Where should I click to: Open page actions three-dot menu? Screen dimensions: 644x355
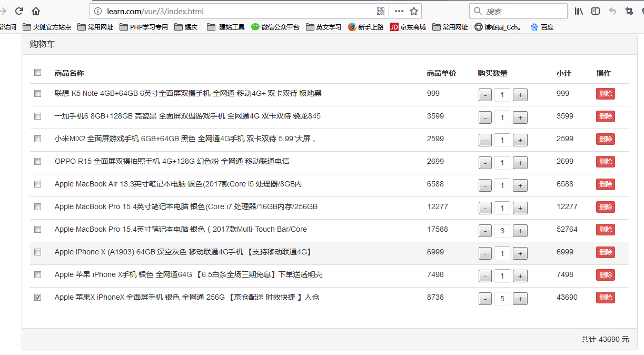click(399, 11)
